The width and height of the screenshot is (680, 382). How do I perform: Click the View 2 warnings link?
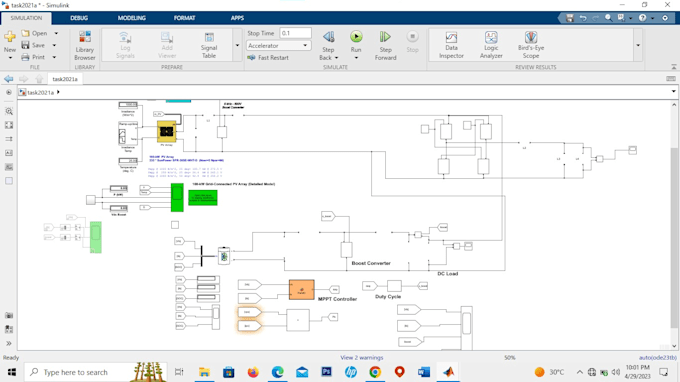coord(362,358)
